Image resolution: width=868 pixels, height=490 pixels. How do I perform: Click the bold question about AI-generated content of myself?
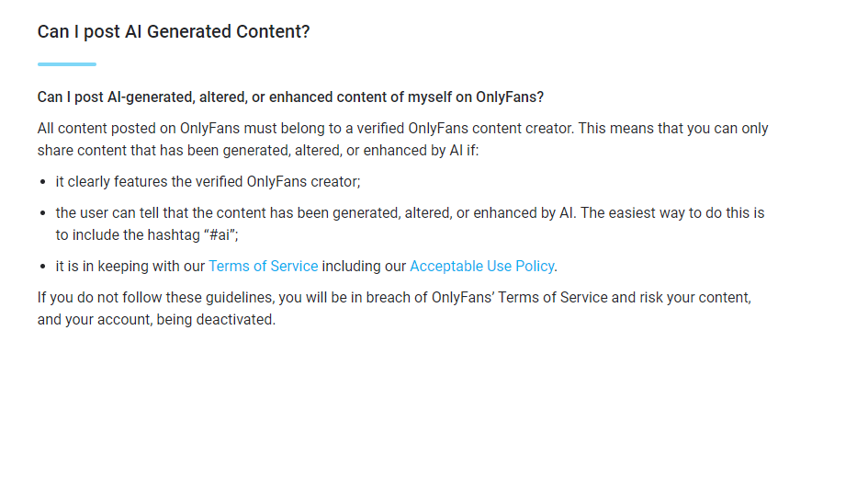(x=290, y=97)
